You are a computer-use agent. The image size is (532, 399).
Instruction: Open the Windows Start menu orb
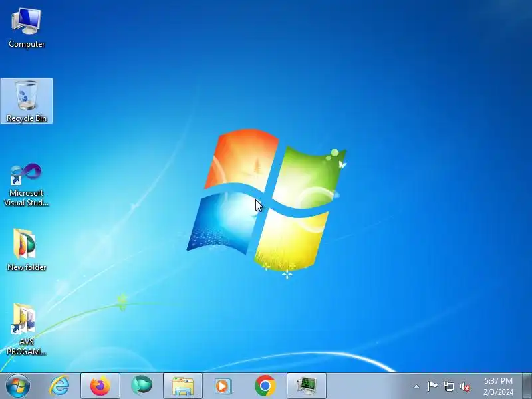tap(18, 386)
